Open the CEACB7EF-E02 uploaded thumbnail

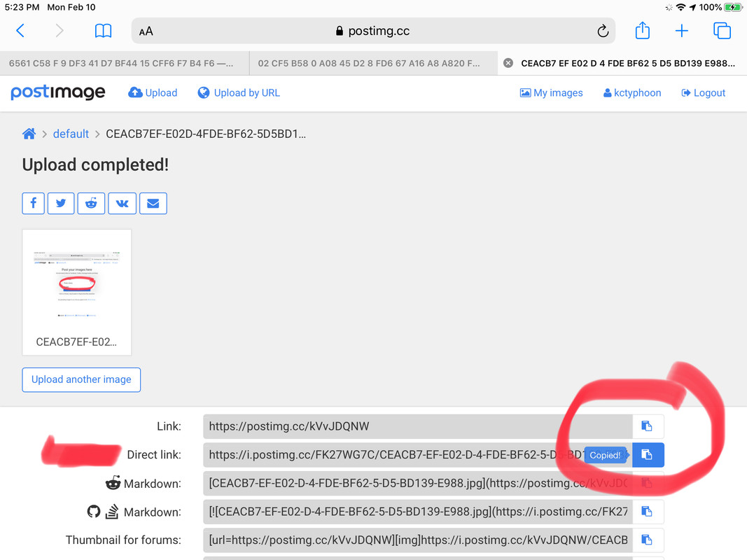pos(77,293)
